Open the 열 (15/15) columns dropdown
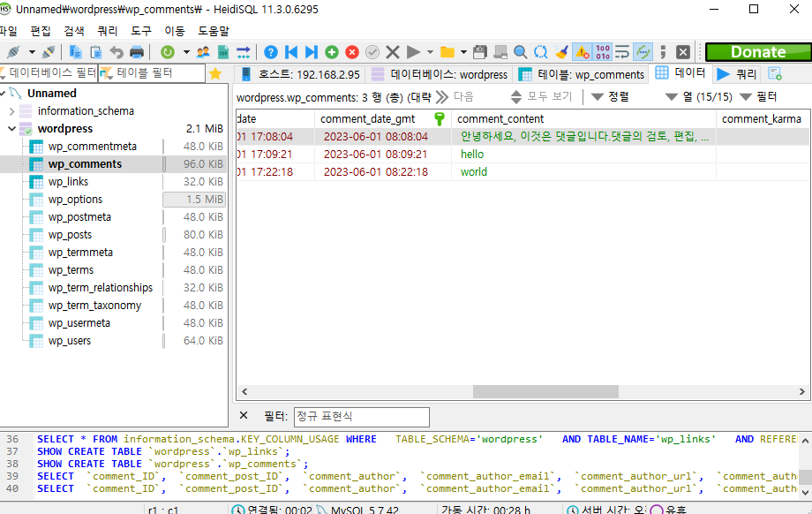The height and width of the screenshot is (514, 812). pyautogui.click(x=699, y=96)
